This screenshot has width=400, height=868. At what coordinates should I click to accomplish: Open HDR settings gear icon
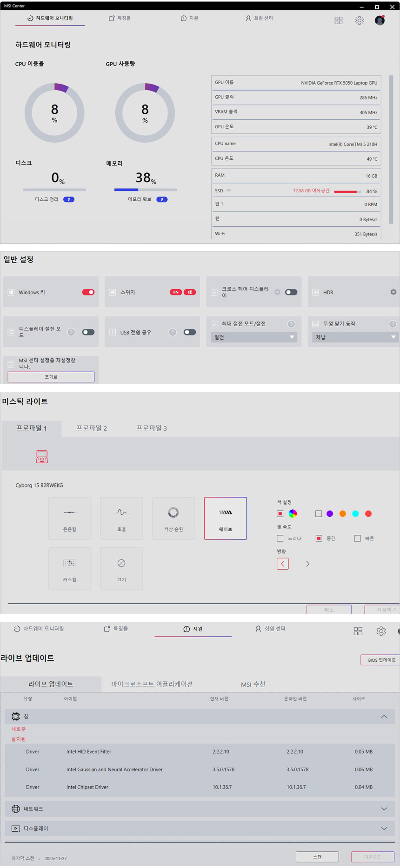393,292
